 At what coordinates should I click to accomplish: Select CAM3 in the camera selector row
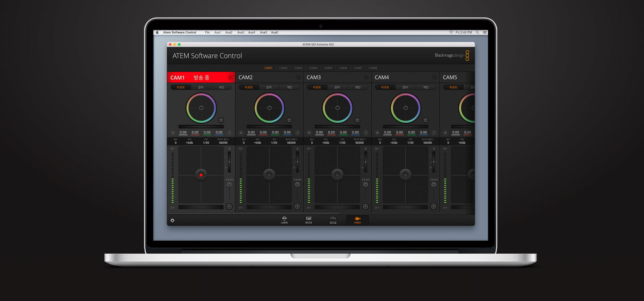point(298,68)
